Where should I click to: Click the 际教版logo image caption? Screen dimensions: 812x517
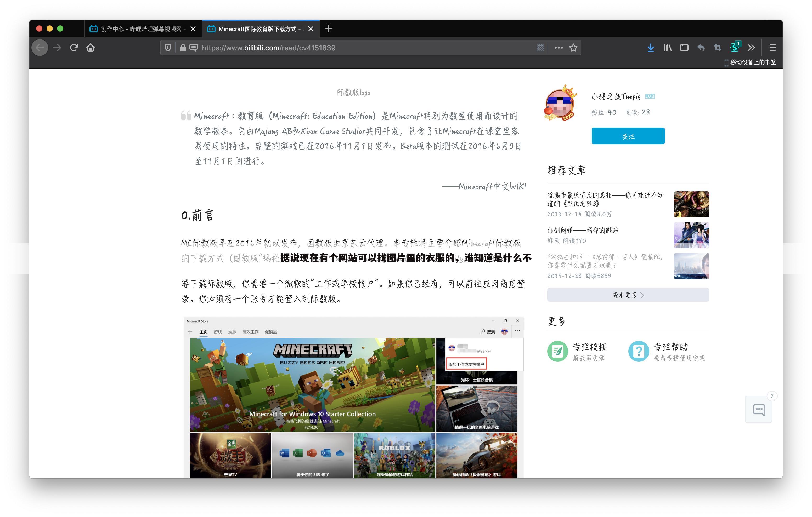tap(353, 92)
